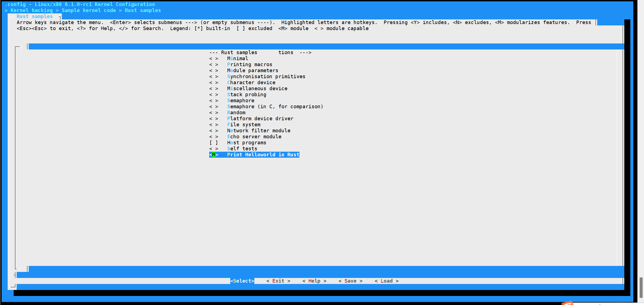Click the Save button
Screen dimensions: 644x305
coord(350,281)
